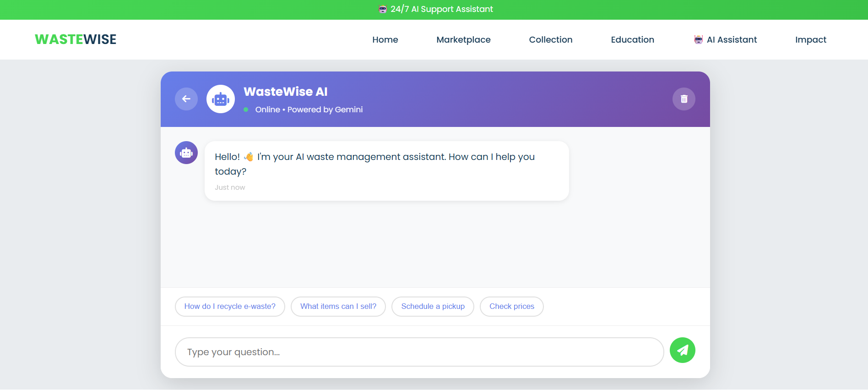
Task: Choose 'How do I recycle e-waste?' suggestion
Action: (x=230, y=307)
